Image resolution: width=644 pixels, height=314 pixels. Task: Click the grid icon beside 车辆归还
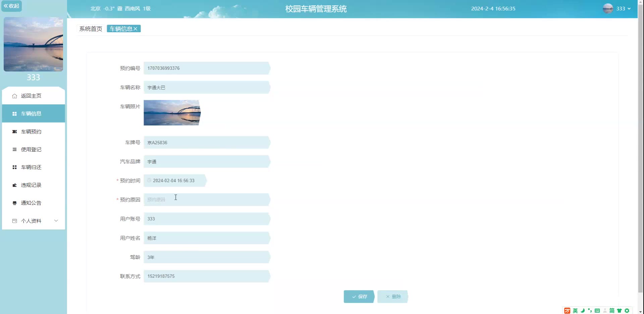click(14, 167)
